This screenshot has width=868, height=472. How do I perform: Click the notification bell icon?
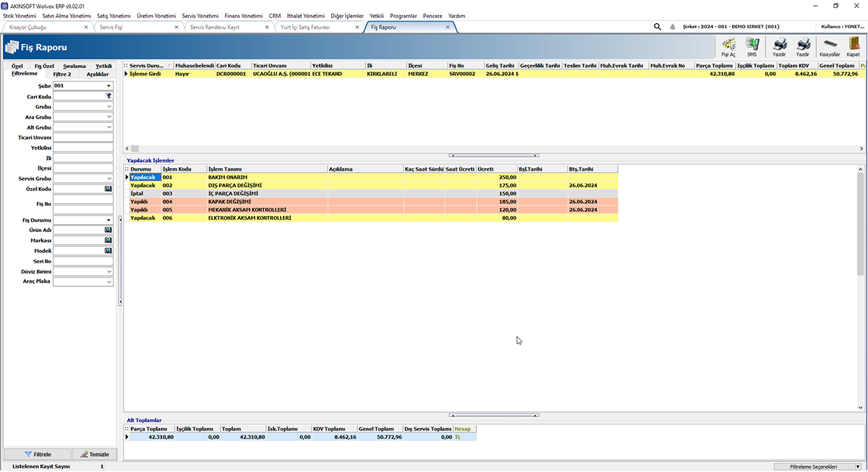[x=673, y=27]
